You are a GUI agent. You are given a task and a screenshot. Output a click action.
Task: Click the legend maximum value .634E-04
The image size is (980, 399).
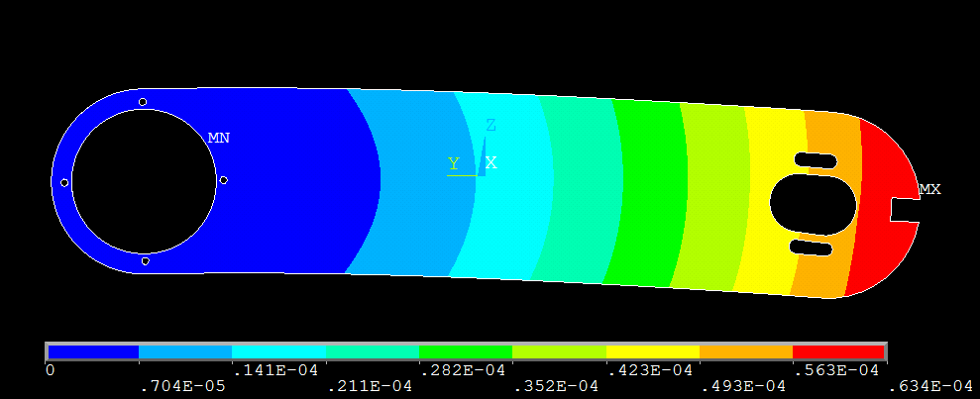pyautogui.click(x=929, y=386)
